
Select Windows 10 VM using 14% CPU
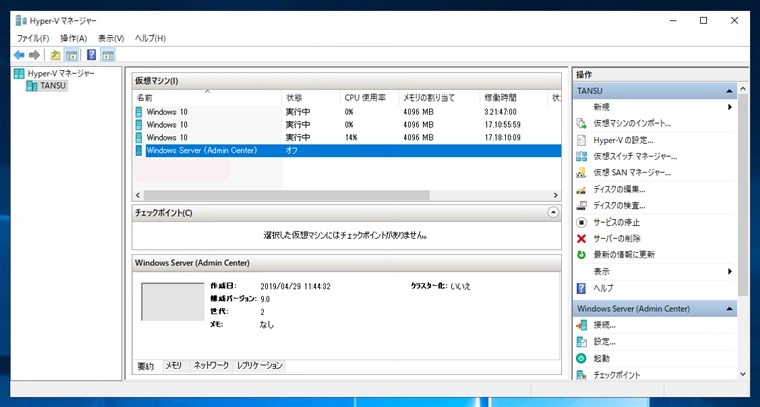pyautogui.click(x=347, y=138)
